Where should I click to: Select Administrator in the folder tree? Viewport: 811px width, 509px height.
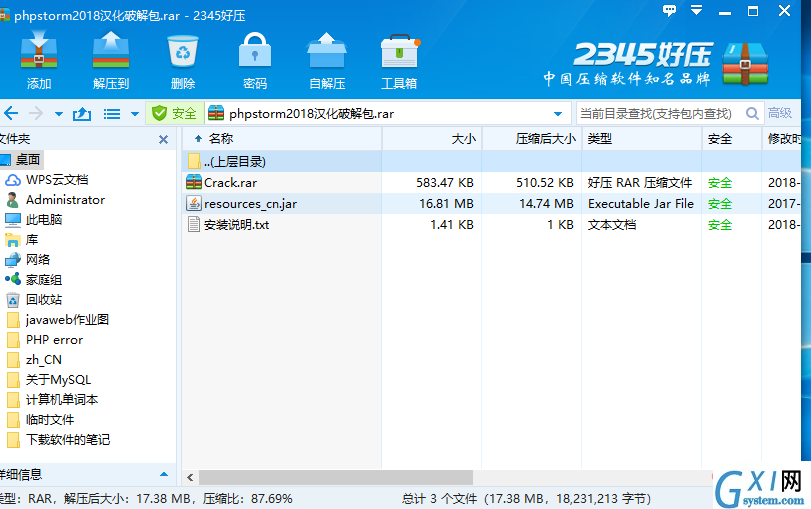tap(65, 200)
